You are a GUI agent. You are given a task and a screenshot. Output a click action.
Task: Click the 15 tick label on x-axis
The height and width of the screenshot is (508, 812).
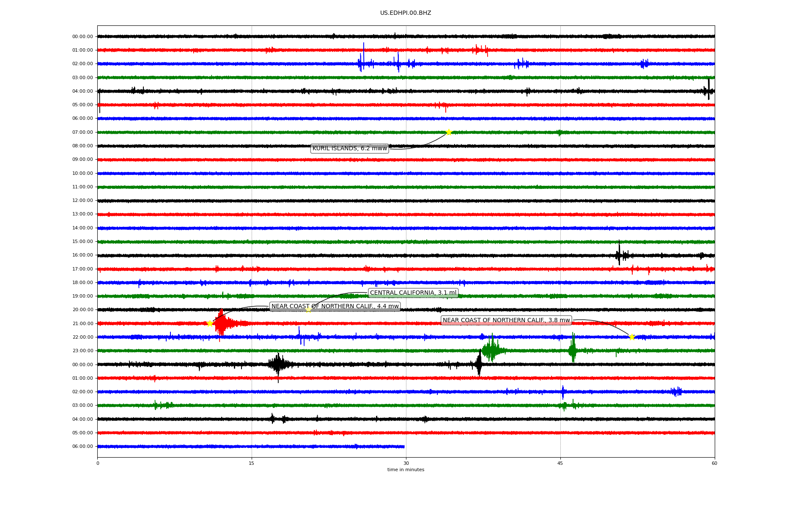point(252,463)
